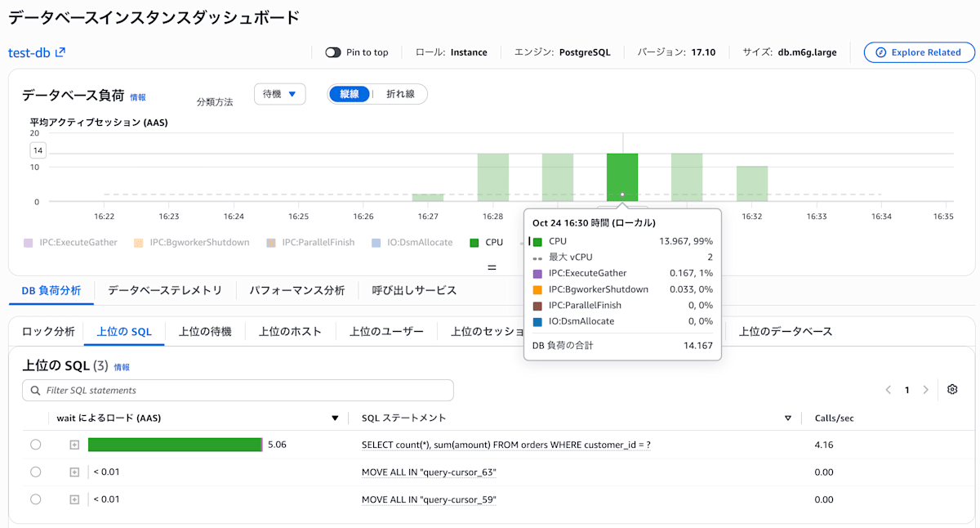This screenshot has height=528, width=980.
Task: Expand the query-cursor_63 row
Action: (74, 472)
